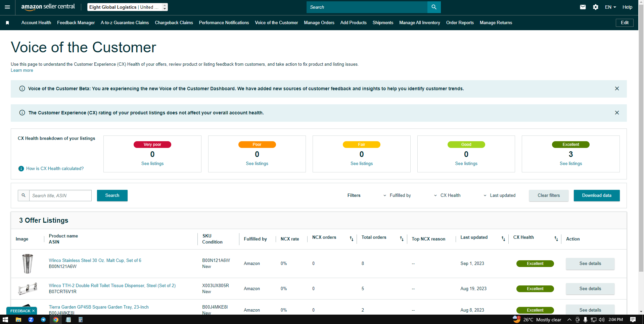This screenshot has width=644, height=324.
Task: Open Account Health in the navigation bar
Action: tap(36, 23)
